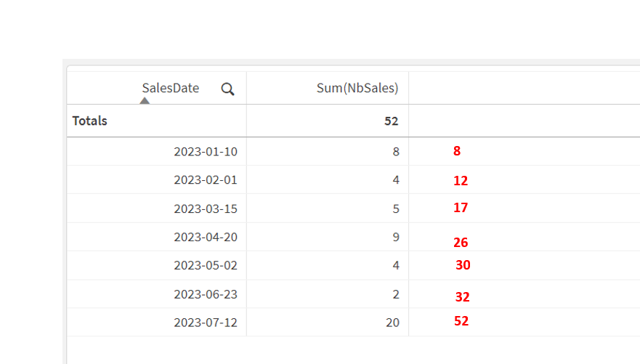
Task: Select the Sum(NbSales) value 5
Action: 396,209
